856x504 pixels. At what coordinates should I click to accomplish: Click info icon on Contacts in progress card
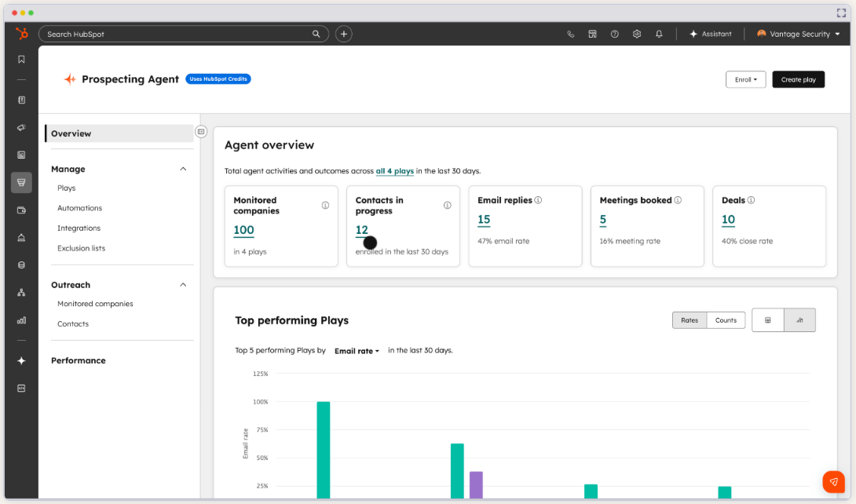click(447, 205)
